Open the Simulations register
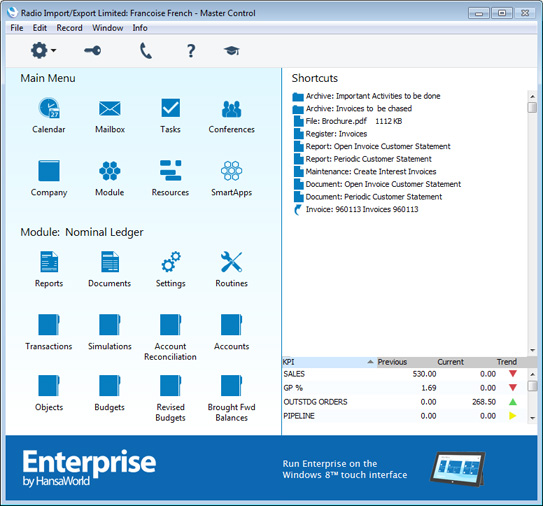543x506 pixels. click(110, 325)
